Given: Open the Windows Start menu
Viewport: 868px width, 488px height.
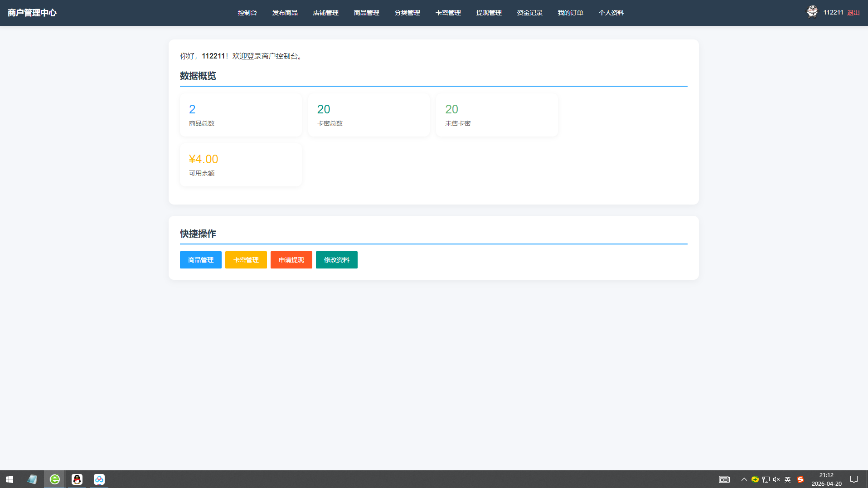Looking at the screenshot, I should [x=10, y=479].
